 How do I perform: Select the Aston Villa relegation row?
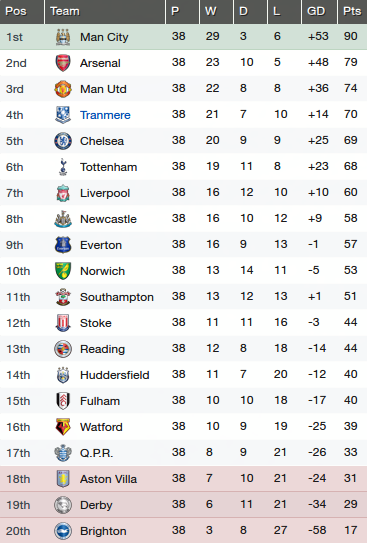click(184, 479)
